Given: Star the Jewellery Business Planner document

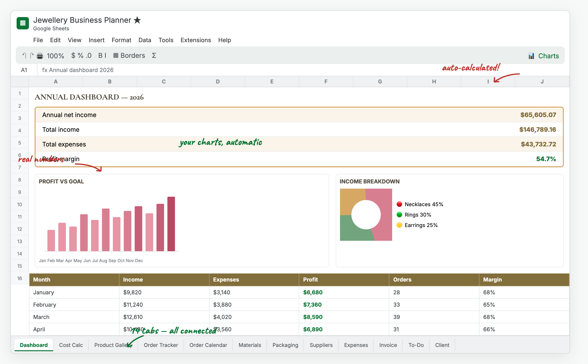Looking at the screenshot, I should pyautogui.click(x=137, y=20).
